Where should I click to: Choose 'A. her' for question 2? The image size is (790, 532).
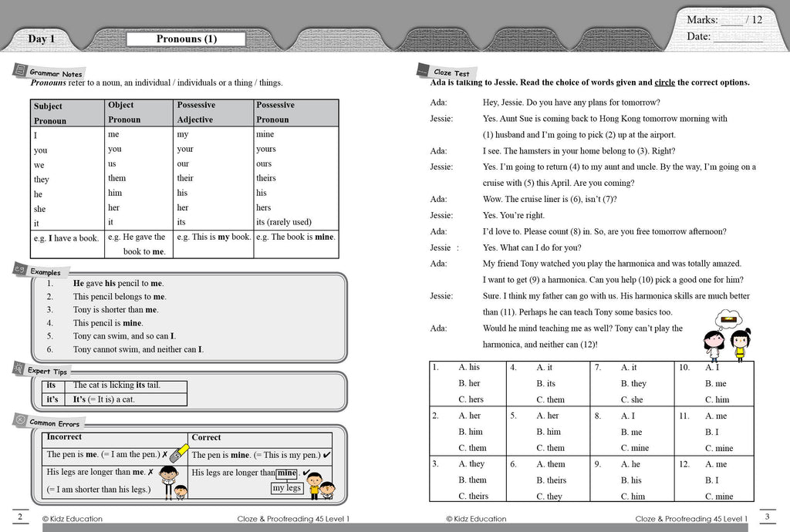(470, 416)
